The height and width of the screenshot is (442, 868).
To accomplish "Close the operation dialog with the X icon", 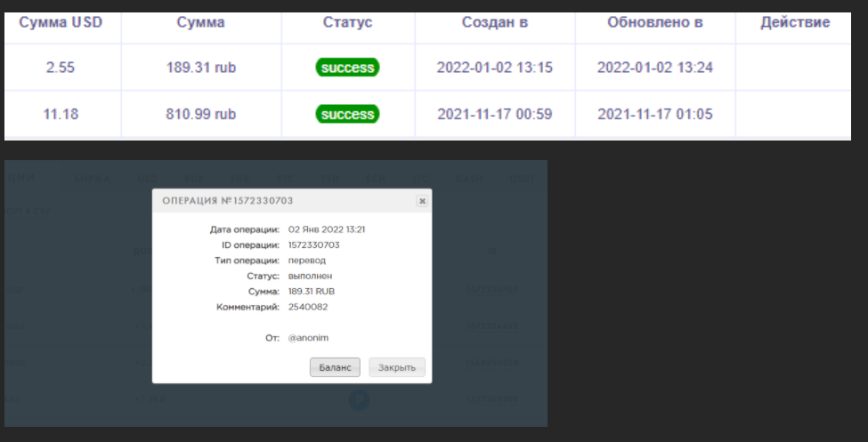I will point(422,201).
